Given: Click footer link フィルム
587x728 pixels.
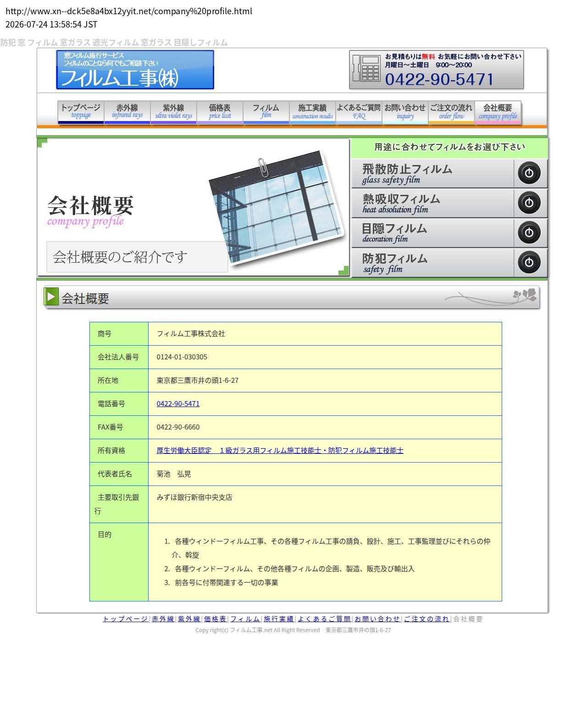Looking at the screenshot, I should point(245,619).
